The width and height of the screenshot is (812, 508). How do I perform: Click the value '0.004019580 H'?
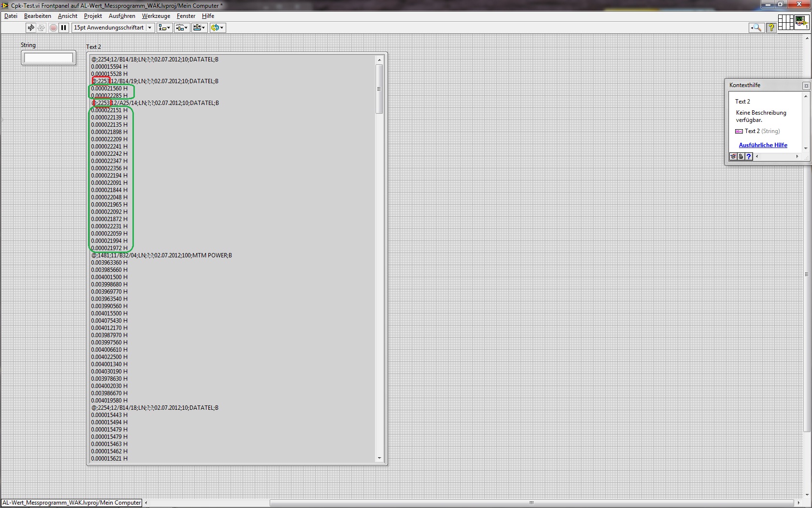coord(109,401)
